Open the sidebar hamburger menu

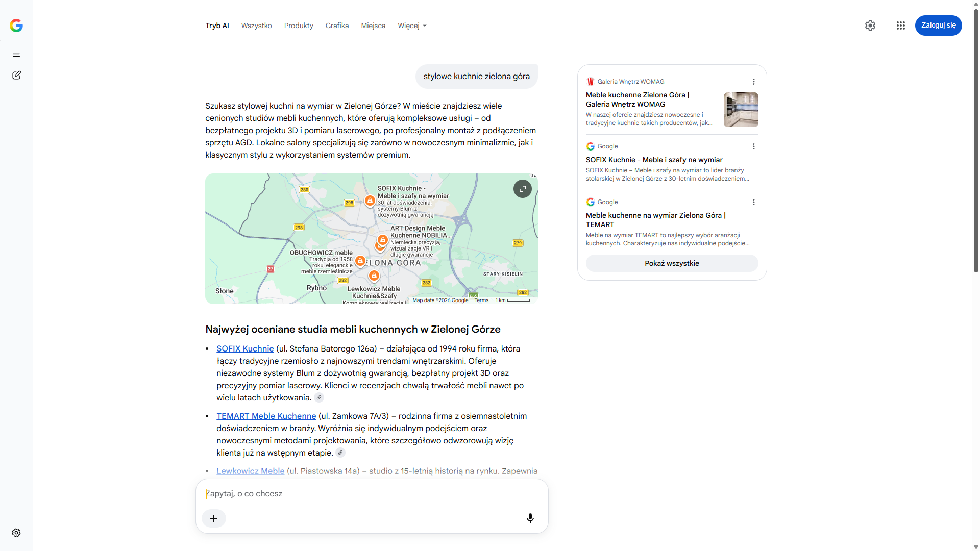point(16,55)
